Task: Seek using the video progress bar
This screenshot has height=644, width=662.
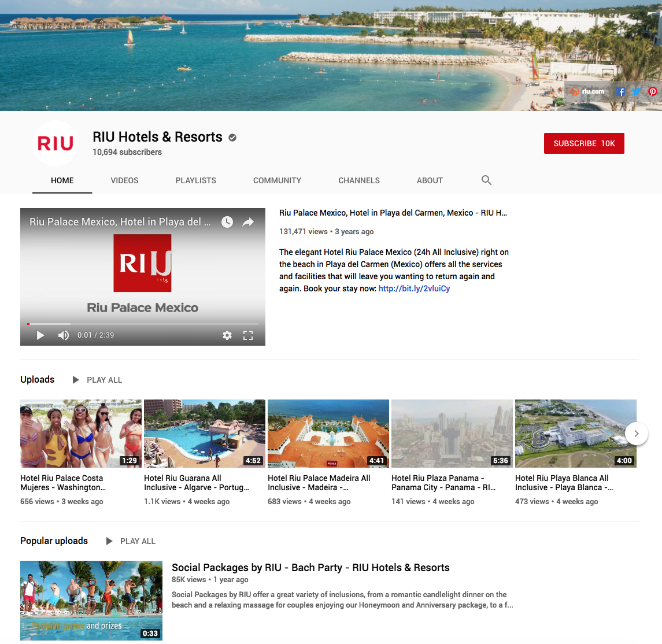Action: (x=143, y=324)
